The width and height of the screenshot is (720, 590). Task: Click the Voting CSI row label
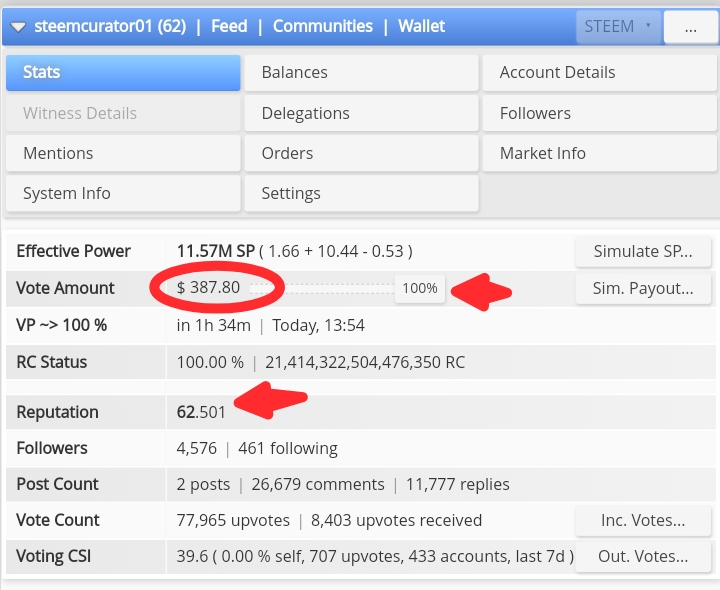point(54,556)
